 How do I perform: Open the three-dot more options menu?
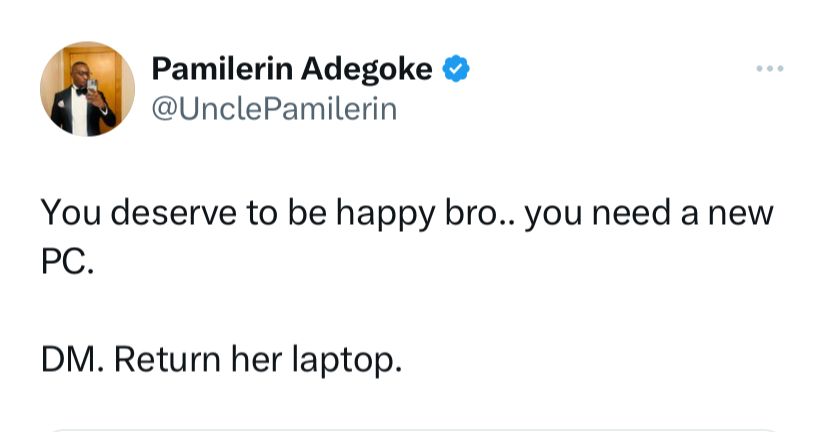tap(769, 69)
